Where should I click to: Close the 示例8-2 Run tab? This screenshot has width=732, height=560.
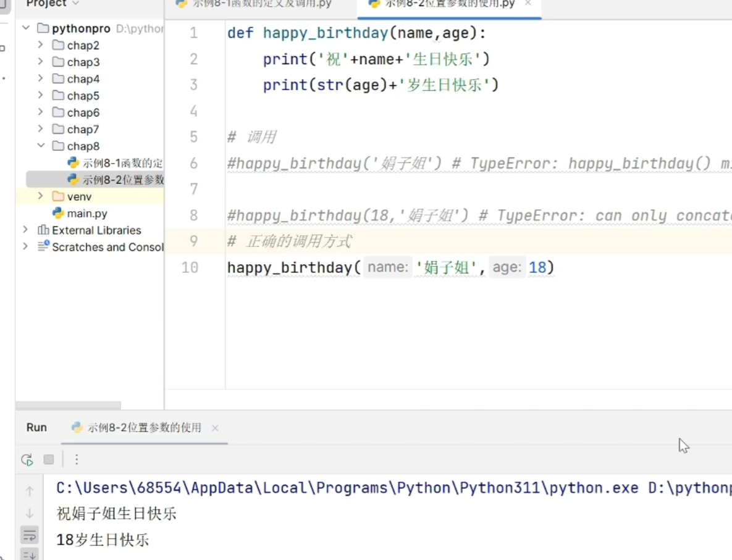[215, 427]
